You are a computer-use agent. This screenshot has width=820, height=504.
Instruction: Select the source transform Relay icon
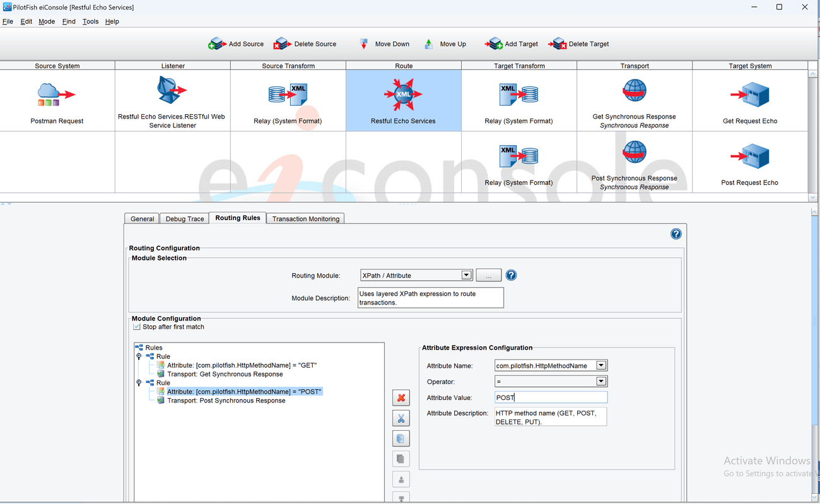(288, 95)
